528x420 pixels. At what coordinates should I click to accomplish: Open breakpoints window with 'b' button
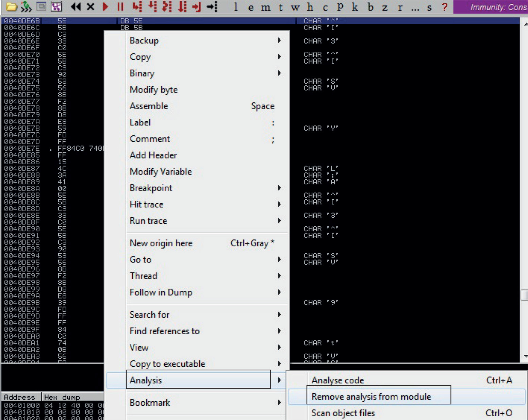click(370, 7)
